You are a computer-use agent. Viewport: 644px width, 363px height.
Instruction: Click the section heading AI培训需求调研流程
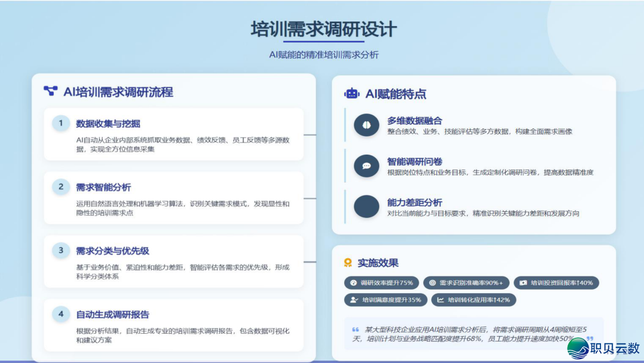click(x=118, y=92)
